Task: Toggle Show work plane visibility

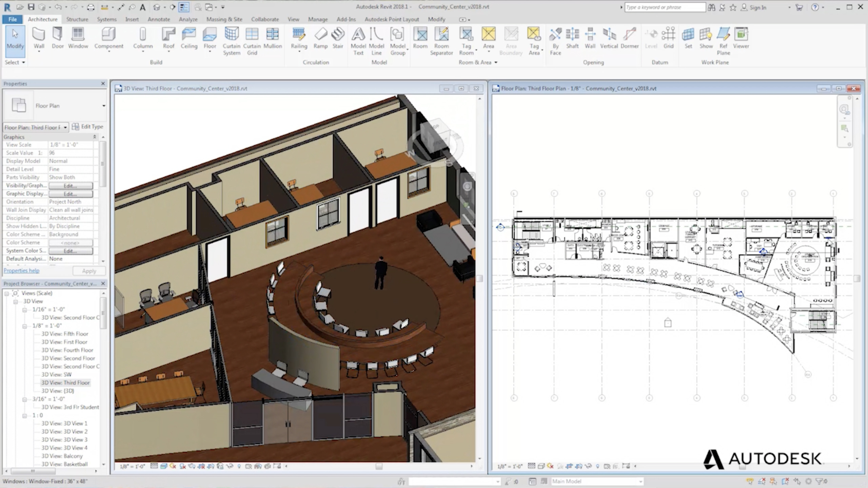Action: click(x=706, y=38)
